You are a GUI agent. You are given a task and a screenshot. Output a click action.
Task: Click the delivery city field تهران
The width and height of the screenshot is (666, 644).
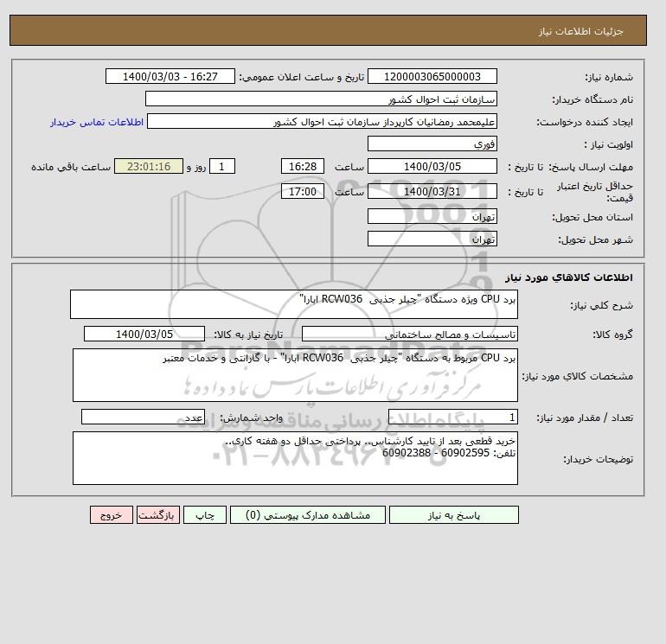tap(432, 239)
